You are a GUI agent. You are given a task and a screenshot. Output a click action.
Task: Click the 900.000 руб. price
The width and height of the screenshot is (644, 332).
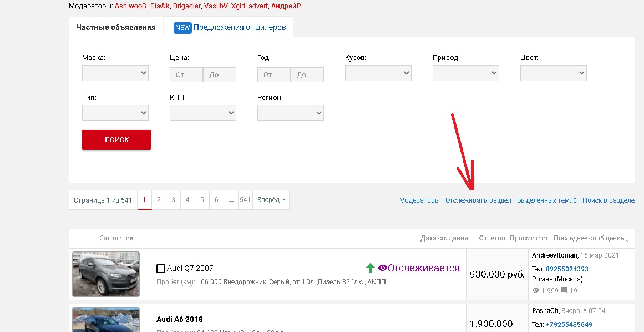[498, 274]
